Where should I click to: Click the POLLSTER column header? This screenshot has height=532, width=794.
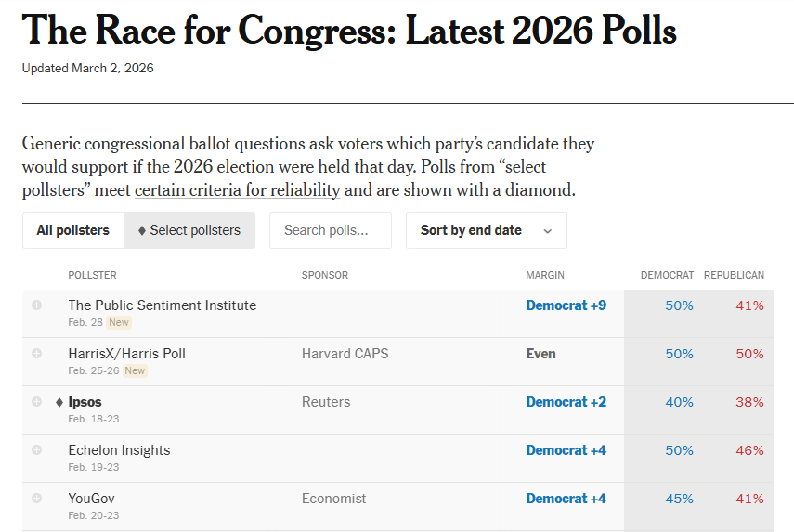point(92,275)
